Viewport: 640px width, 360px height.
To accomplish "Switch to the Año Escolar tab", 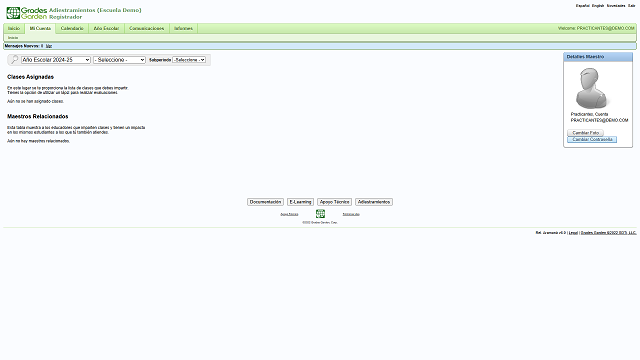I will pyautogui.click(x=106, y=28).
